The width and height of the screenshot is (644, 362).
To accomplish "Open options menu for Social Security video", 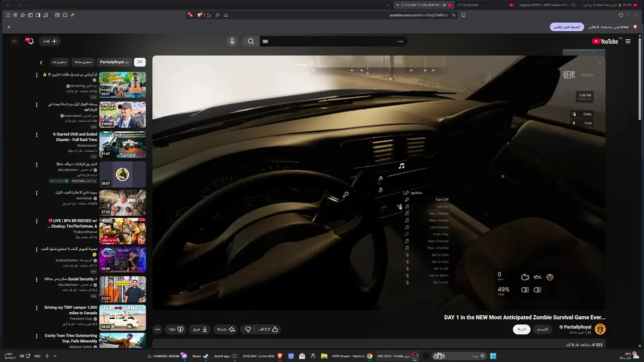I will [36, 279].
